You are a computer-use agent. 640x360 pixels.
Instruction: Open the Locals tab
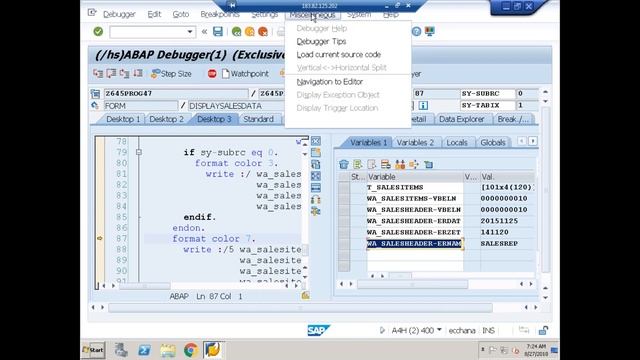tap(457, 142)
